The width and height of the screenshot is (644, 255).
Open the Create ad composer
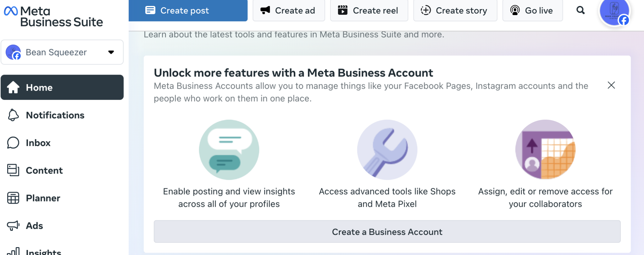[289, 10]
